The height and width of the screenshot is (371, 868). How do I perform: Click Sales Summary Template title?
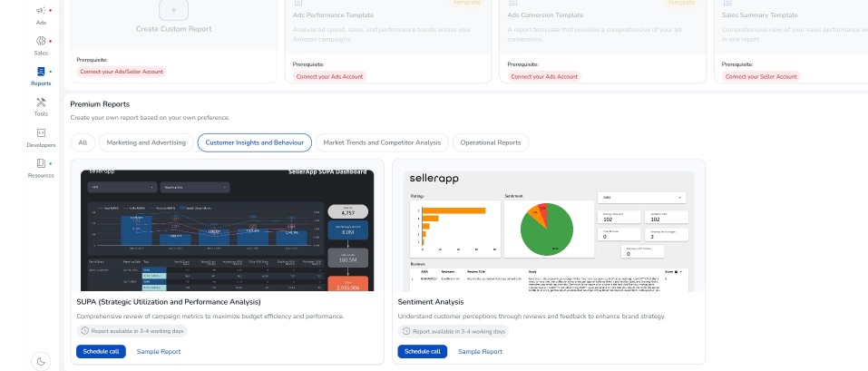click(759, 15)
